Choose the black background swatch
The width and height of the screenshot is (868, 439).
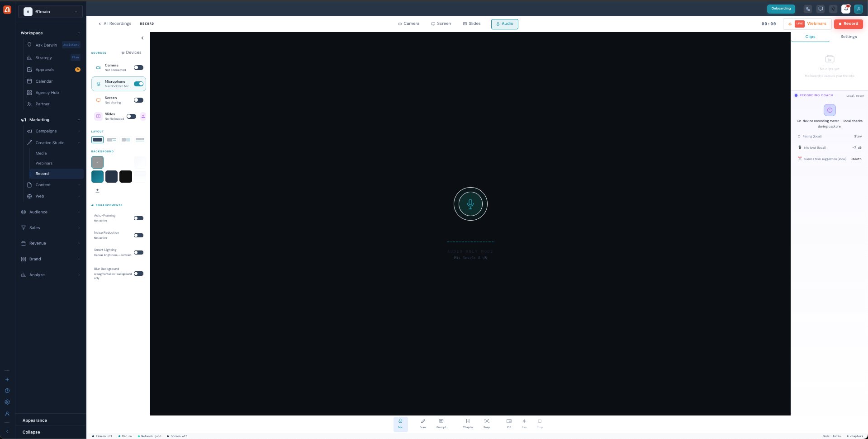pyautogui.click(x=126, y=177)
